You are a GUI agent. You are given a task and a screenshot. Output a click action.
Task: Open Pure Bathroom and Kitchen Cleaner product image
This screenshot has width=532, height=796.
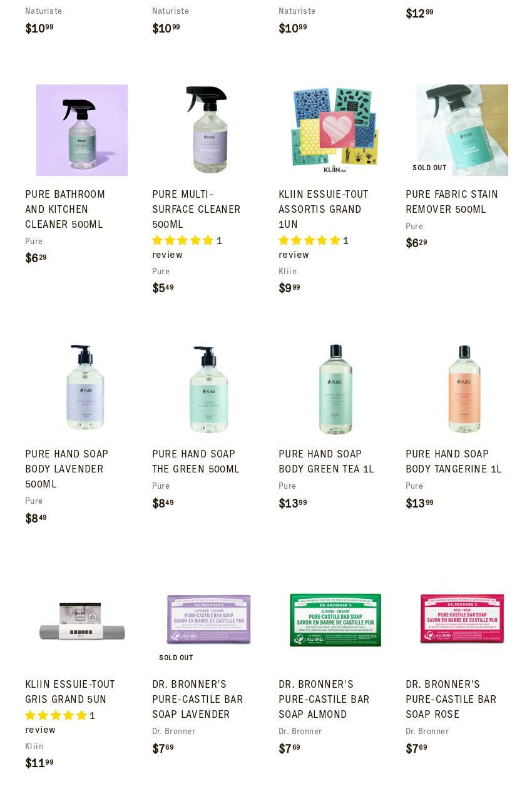click(82, 130)
